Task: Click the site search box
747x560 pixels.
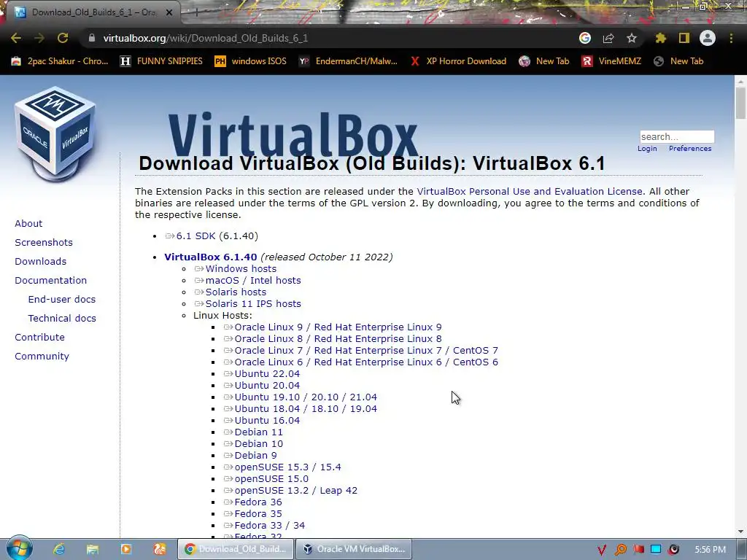Action: coord(677,136)
